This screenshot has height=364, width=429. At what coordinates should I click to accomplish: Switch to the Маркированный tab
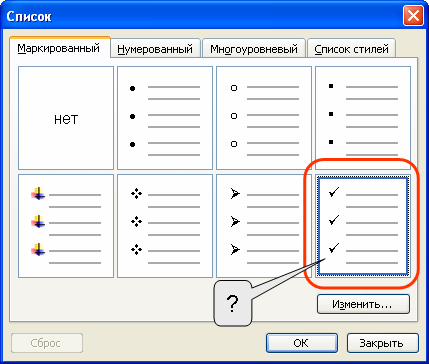pos(60,47)
